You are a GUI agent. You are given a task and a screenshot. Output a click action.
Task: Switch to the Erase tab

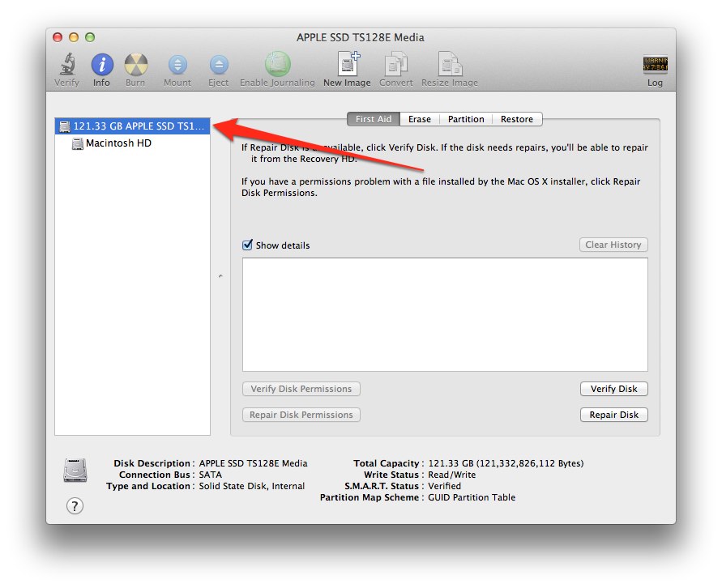420,119
